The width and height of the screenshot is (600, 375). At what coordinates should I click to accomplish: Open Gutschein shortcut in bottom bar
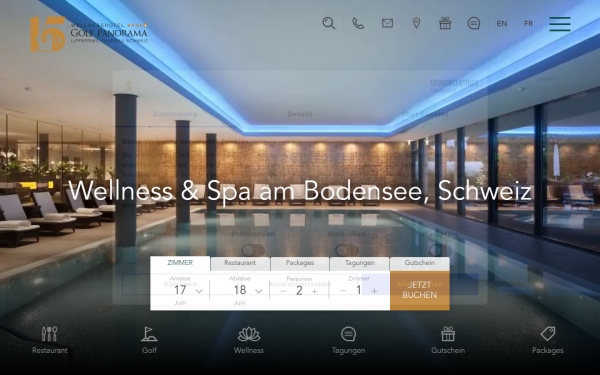(x=448, y=340)
